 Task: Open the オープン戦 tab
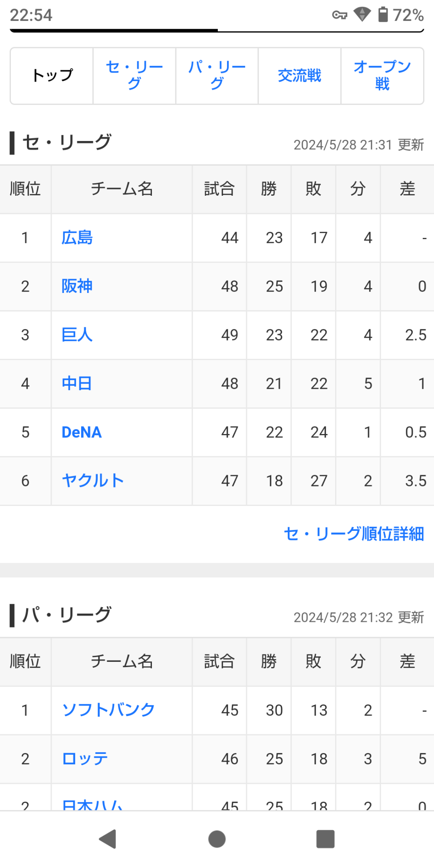(382, 76)
